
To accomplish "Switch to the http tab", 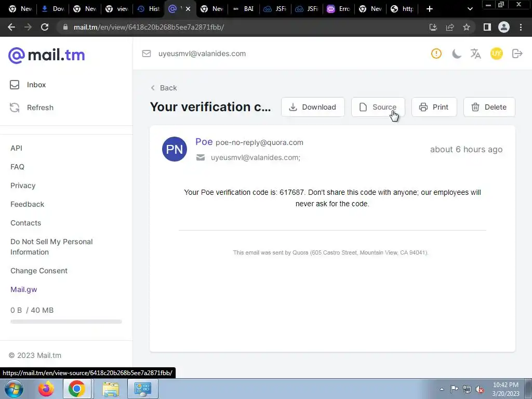I will (403, 9).
